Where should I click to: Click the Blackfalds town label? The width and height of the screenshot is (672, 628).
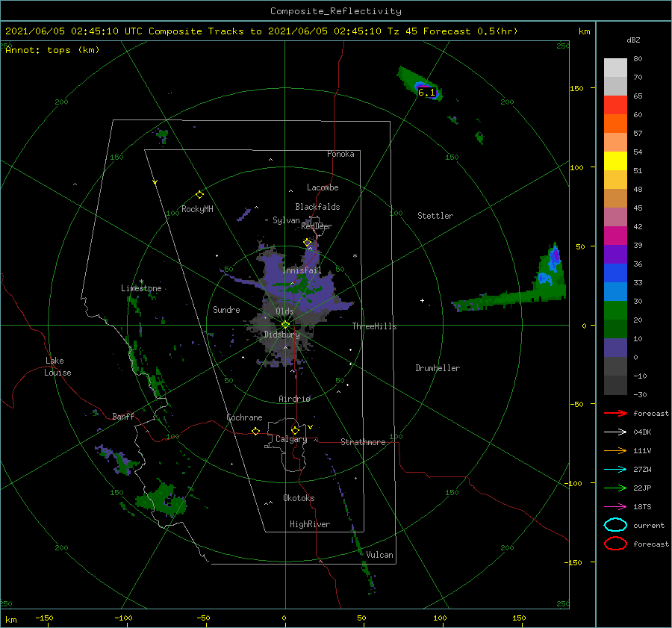pyautogui.click(x=317, y=207)
